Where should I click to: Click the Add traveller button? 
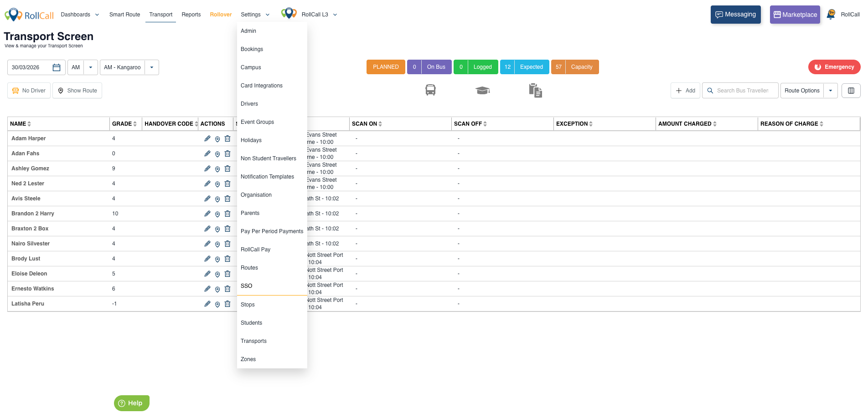pyautogui.click(x=685, y=91)
